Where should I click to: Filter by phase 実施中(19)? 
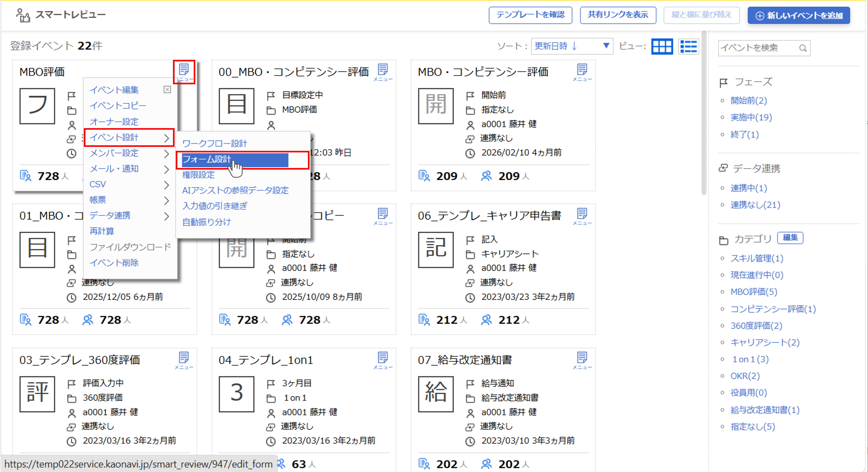[751, 118]
